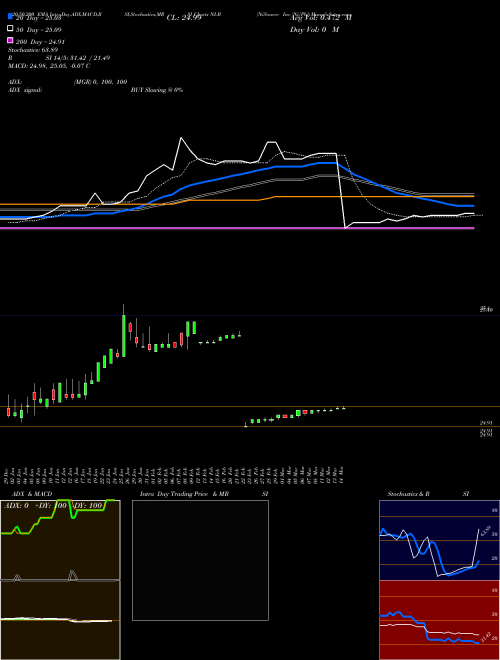Open the empty Intra Day Trading Price chart

point(200,560)
